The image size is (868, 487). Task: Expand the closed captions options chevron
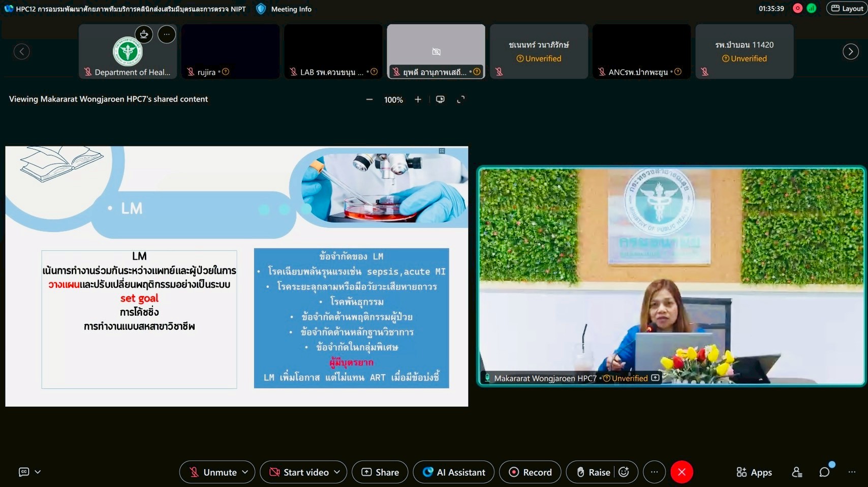coord(38,472)
